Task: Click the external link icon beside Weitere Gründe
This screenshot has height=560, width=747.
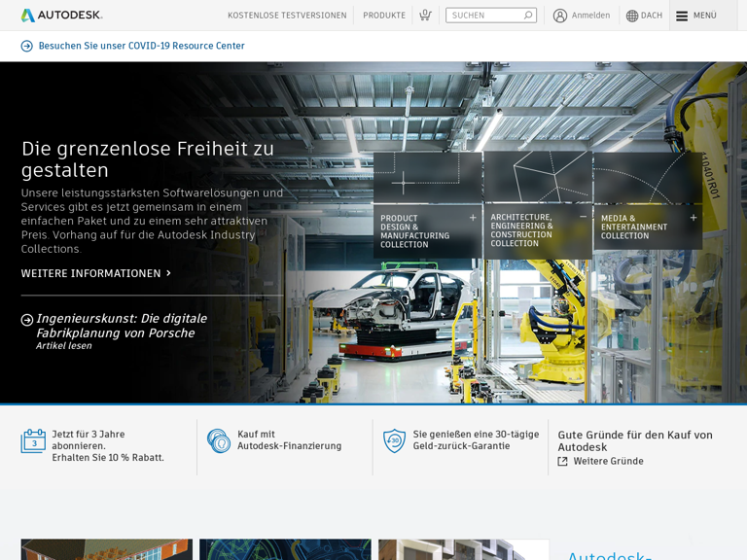Action: 562,461
